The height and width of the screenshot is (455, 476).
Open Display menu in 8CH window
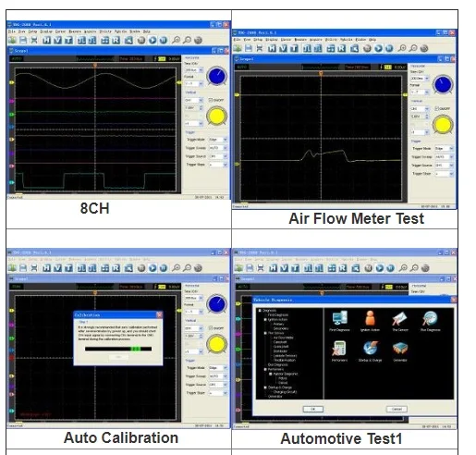click(46, 31)
